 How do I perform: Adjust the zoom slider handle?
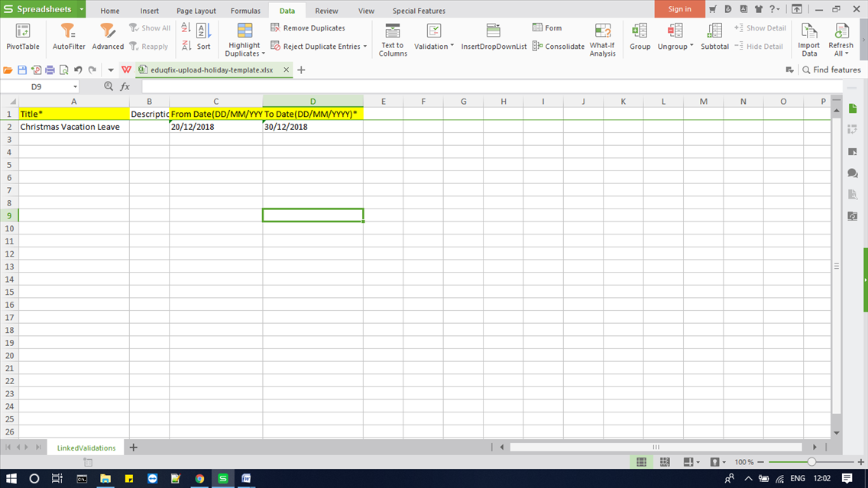[811, 462]
